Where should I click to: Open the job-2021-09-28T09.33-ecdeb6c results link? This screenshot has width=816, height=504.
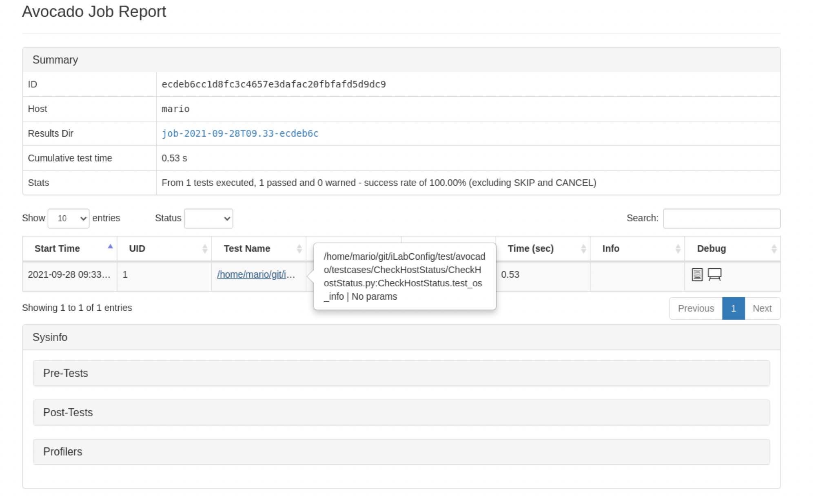pyautogui.click(x=239, y=133)
